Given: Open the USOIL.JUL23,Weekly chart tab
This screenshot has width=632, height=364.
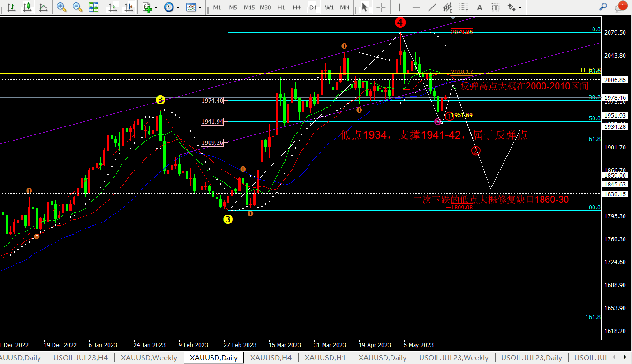Looking at the screenshot, I should coord(454,358).
